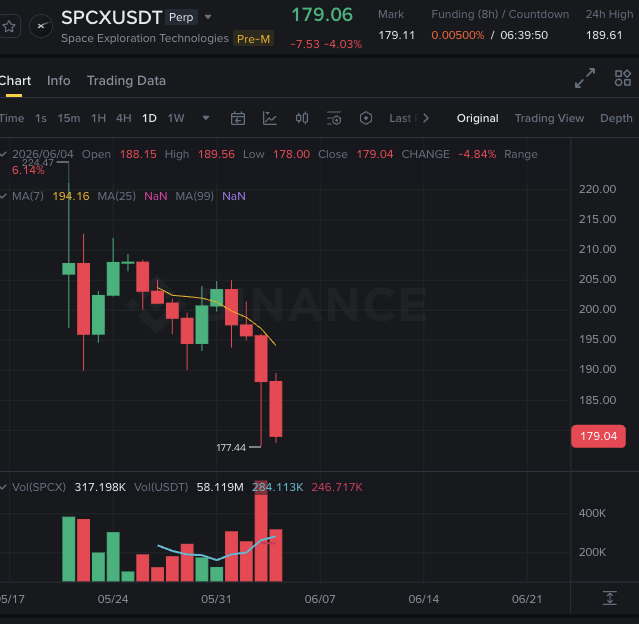Click the Vol(USDT) value 58.119M
This screenshot has height=624, width=639.
(x=220, y=487)
